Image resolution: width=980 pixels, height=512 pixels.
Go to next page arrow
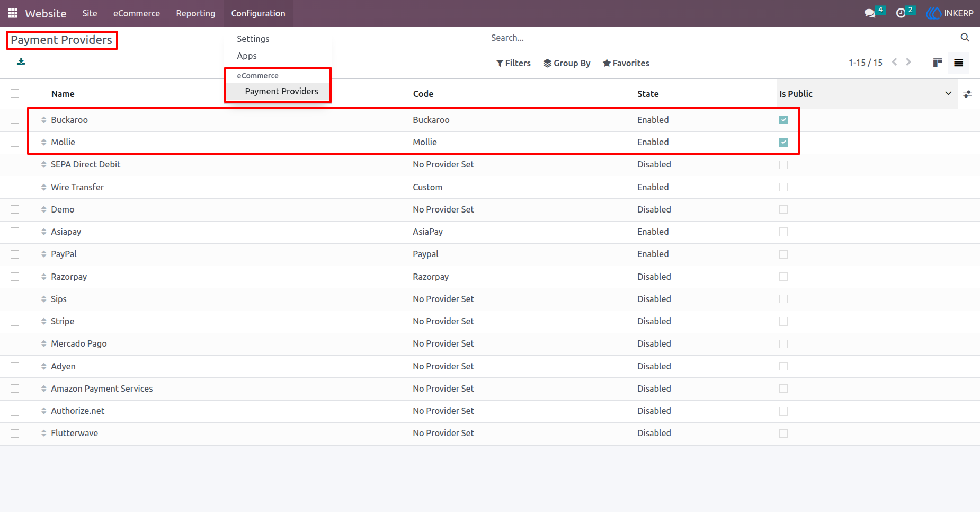pyautogui.click(x=908, y=62)
